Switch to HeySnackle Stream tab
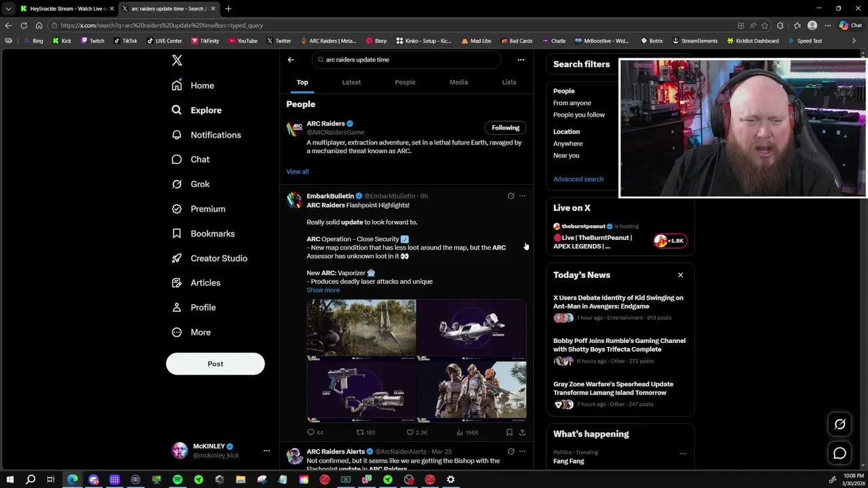Screen dimensions: 868x488 (x=66, y=9)
